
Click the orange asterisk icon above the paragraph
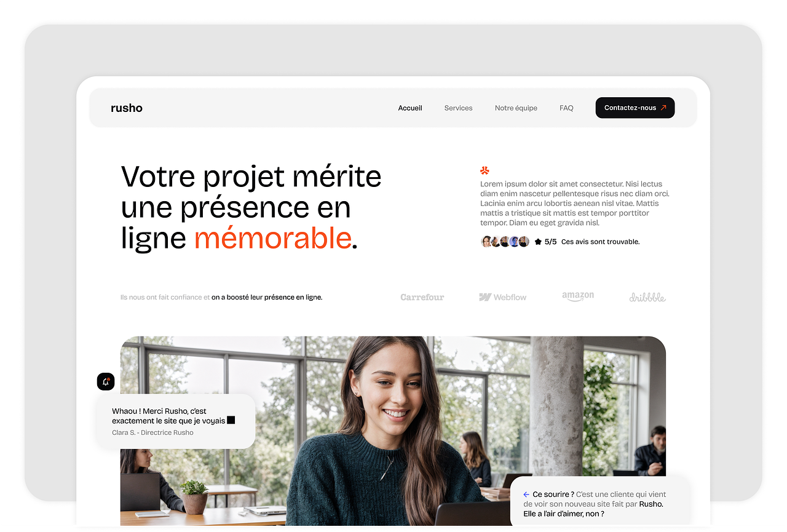[x=485, y=170]
